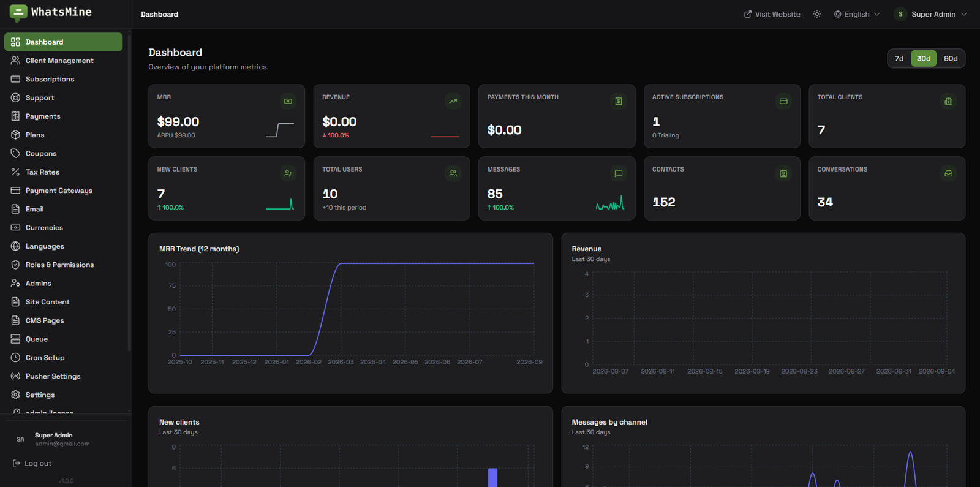
Task: Click the Contacts card icon
Action: click(x=783, y=173)
